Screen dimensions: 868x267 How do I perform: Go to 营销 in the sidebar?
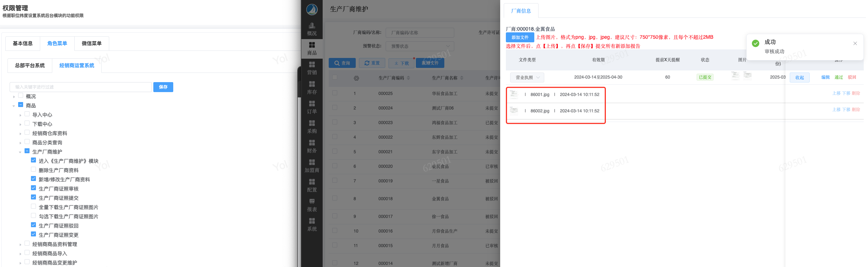pos(312,68)
